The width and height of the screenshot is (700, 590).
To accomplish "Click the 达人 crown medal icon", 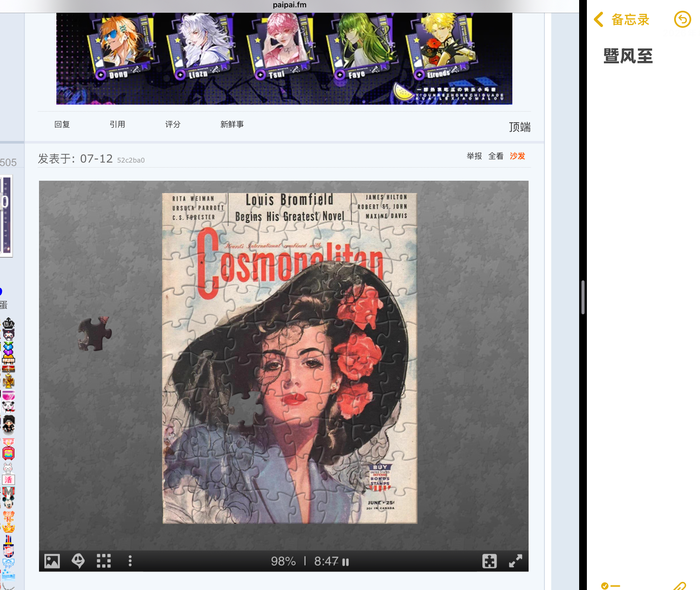I will click(x=8, y=324).
